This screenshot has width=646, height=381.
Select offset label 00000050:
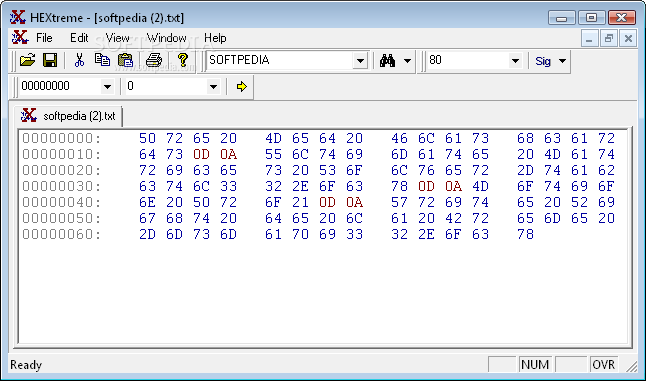pyautogui.click(x=61, y=218)
